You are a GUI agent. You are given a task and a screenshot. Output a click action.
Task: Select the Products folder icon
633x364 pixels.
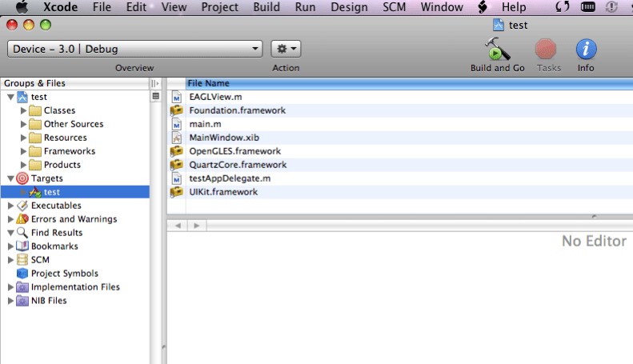(x=35, y=165)
